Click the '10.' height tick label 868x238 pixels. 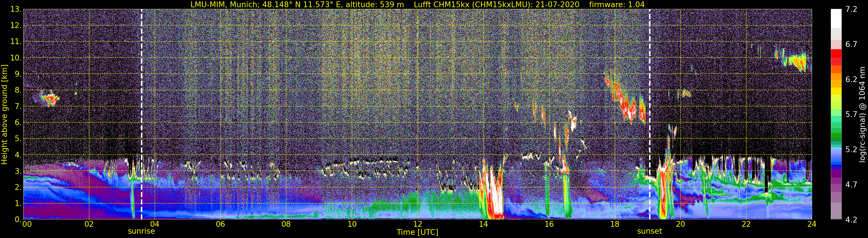[x=16, y=58]
